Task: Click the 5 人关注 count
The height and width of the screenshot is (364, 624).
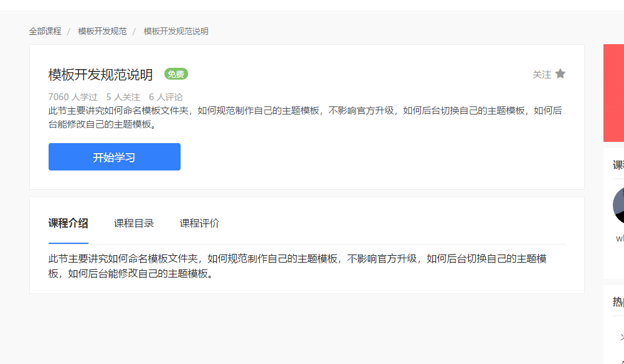Action: coord(123,97)
